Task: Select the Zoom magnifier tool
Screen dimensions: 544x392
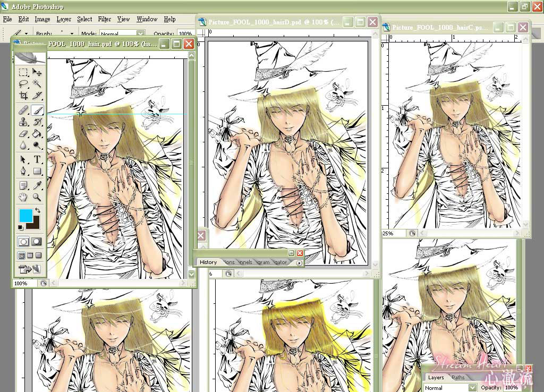Action: 37,198
